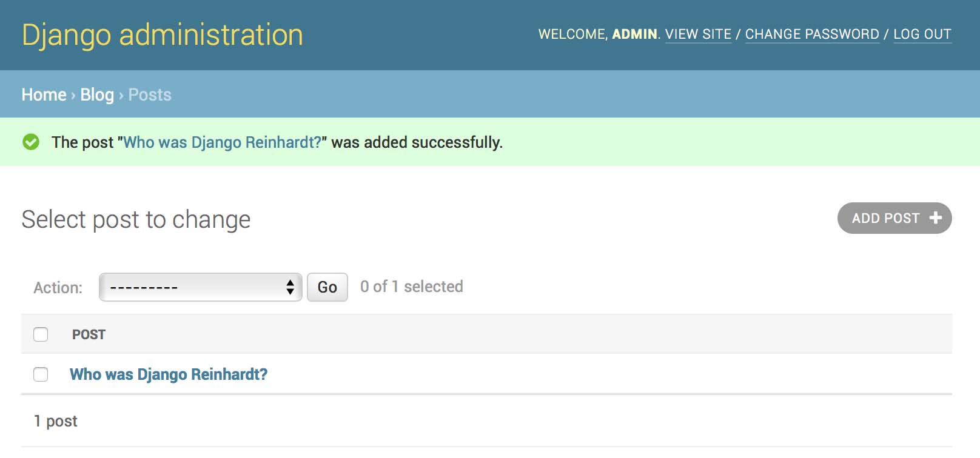Click the "0 of 1 selected" counter
The width and height of the screenshot is (980, 458).
pyautogui.click(x=411, y=287)
